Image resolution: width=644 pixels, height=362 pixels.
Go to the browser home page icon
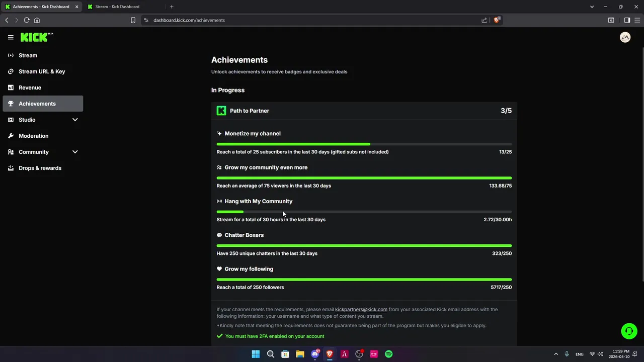[37, 20]
